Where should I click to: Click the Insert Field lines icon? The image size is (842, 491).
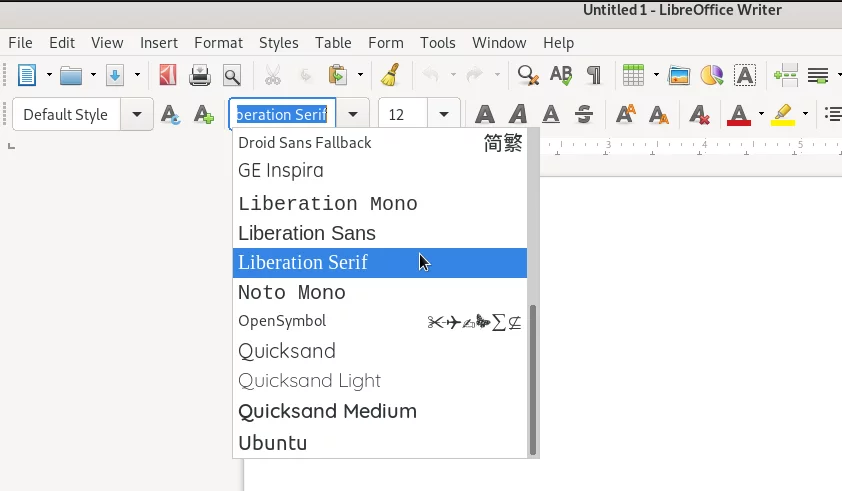point(818,75)
